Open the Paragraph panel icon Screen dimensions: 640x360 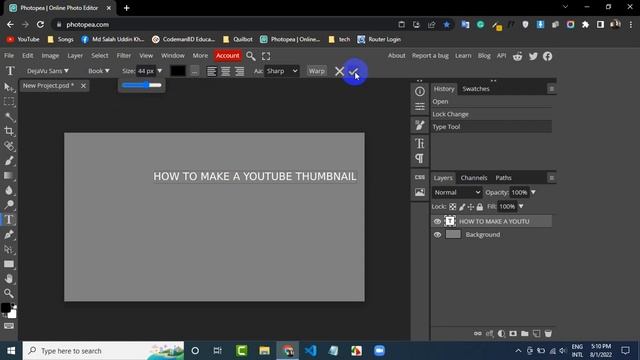point(420,158)
